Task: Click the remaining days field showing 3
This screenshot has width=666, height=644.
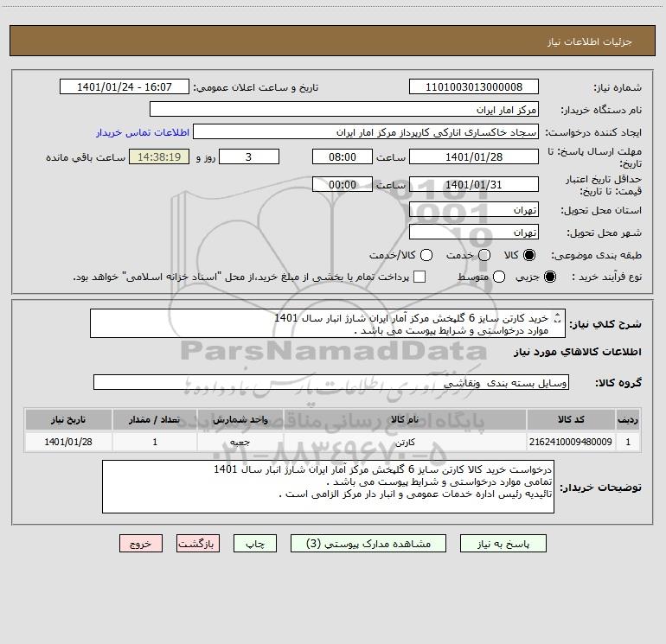Action: pos(249,156)
